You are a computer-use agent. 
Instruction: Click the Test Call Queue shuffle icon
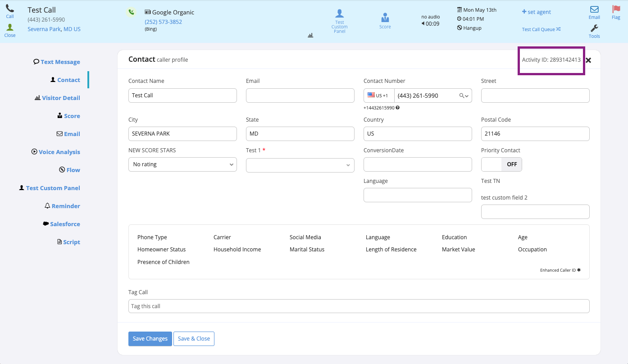pyautogui.click(x=558, y=29)
